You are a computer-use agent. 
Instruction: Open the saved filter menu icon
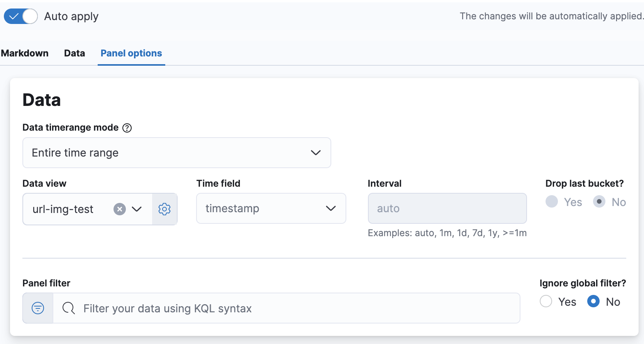pyautogui.click(x=38, y=308)
